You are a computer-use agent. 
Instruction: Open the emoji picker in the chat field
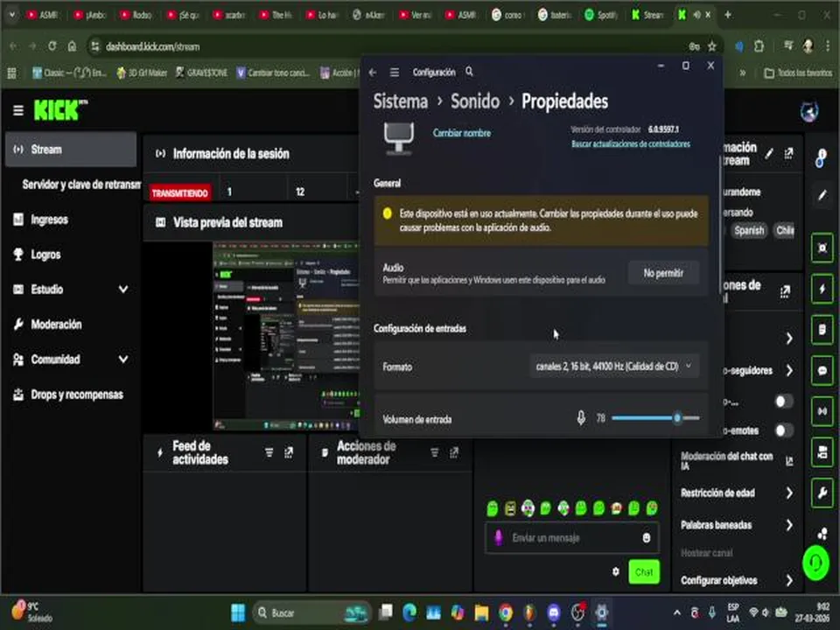pos(647,538)
